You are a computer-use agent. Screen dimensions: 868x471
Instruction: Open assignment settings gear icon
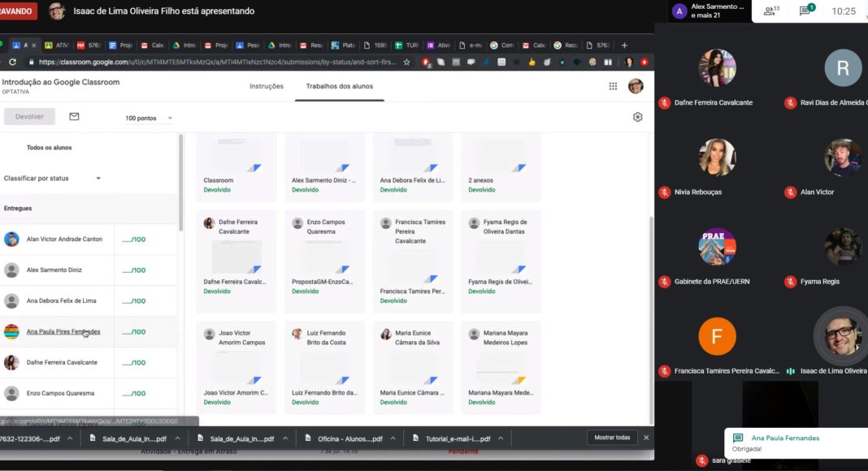point(638,117)
